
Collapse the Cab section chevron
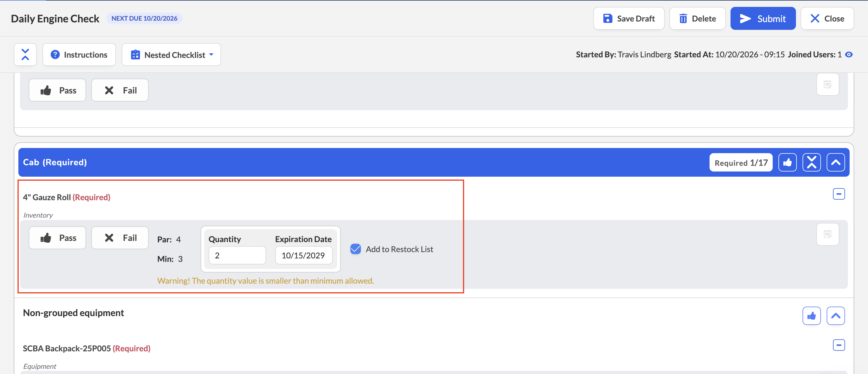pos(836,163)
